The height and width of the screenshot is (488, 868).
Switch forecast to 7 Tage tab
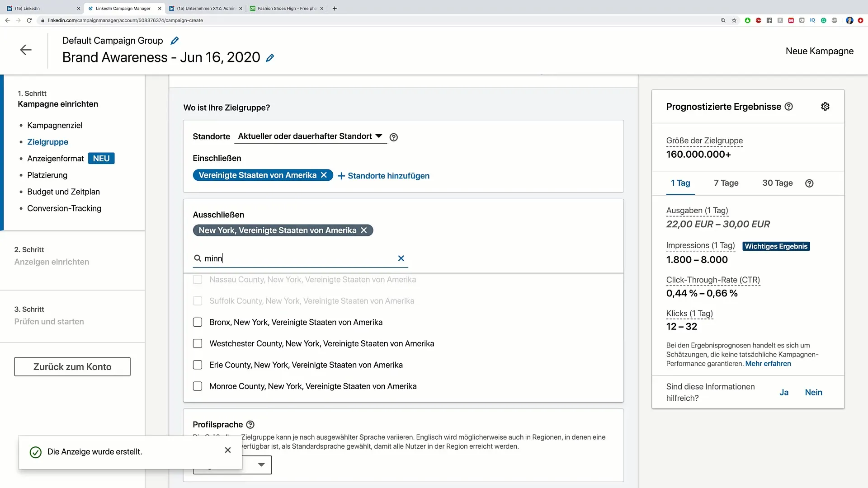(x=726, y=183)
